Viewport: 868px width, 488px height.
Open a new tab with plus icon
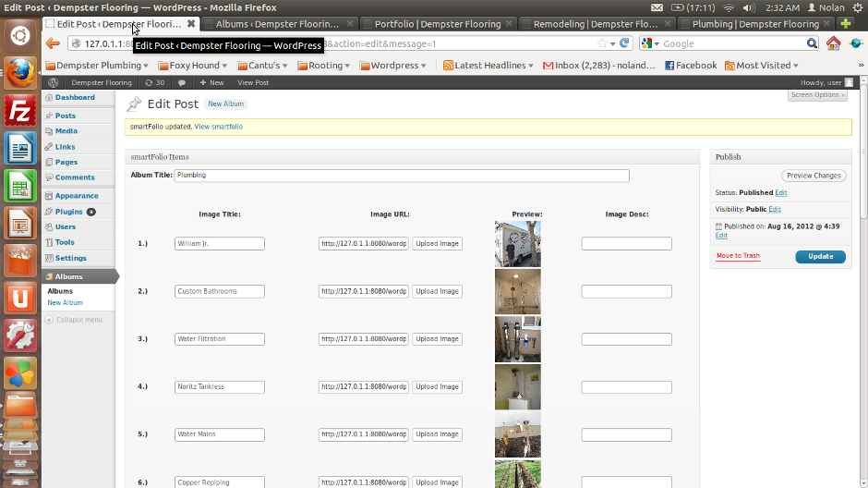coord(845,24)
